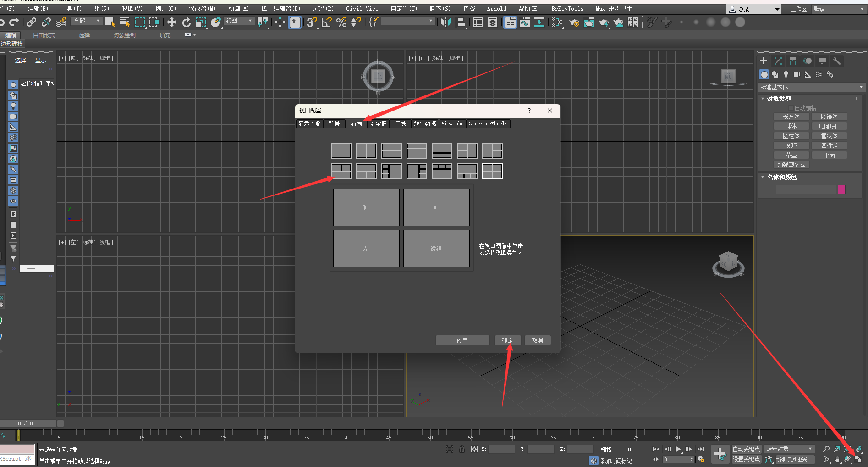Open the Utilities wrench panel icon

(x=837, y=61)
